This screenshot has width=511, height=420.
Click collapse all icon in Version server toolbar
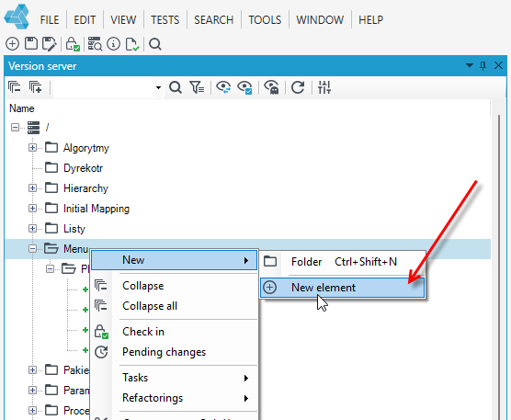(15, 87)
